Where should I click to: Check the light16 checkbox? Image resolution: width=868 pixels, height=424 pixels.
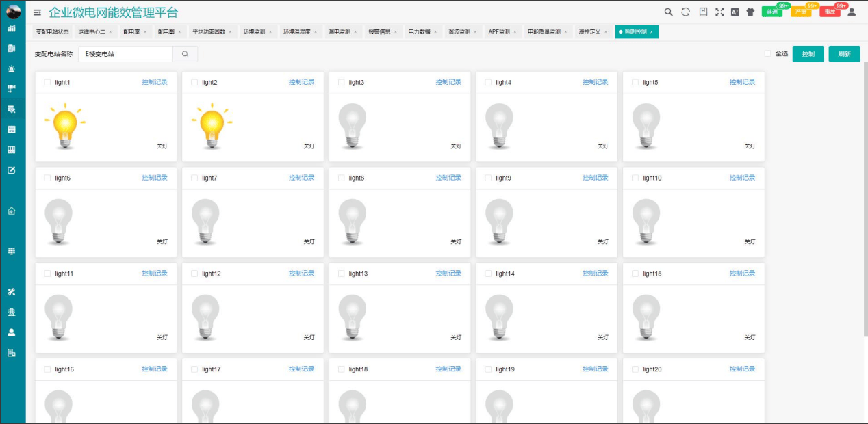point(47,369)
